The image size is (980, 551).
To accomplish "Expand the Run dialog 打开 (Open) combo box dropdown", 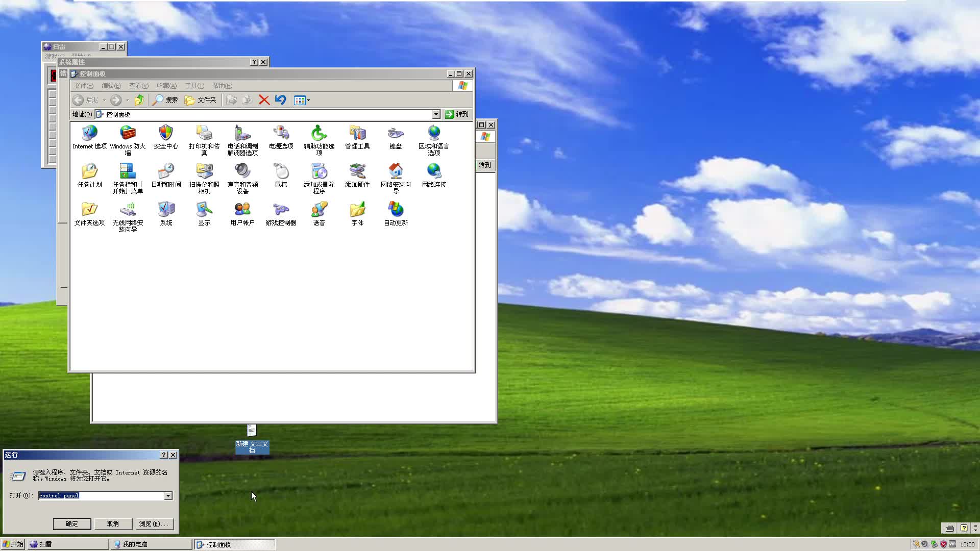I will tap(168, 496).
